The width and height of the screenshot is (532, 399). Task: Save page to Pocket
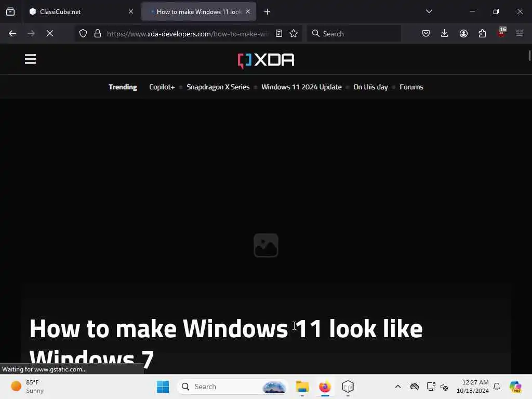pos(426,34)
